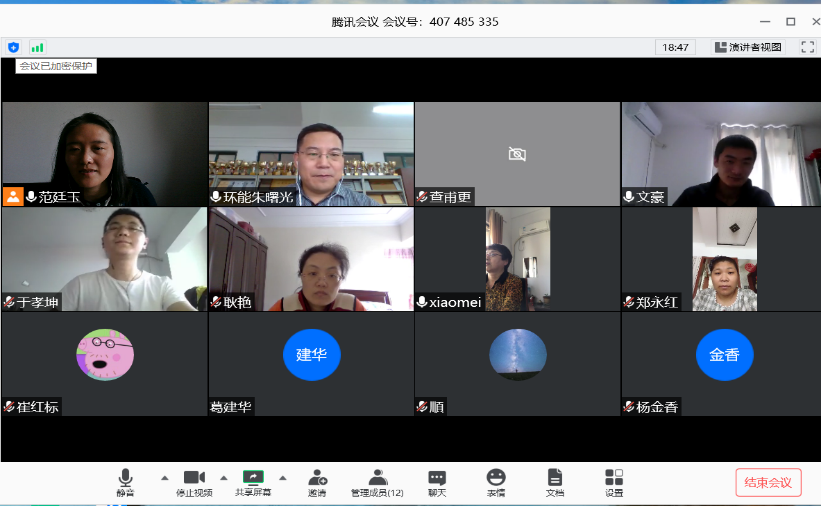Mute the microphone with 静音
This screenshot has width=821, height=506.
[x=125, y=482]
